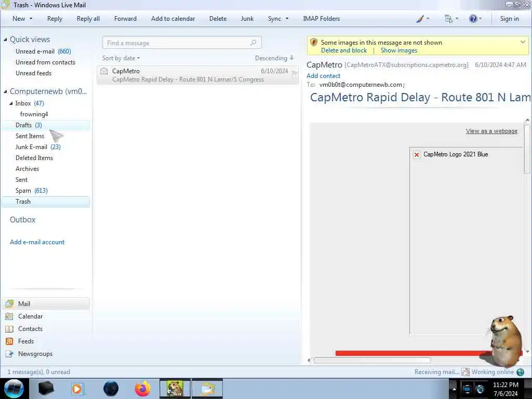Screen dimensions: 532x399
Task: Collapse the yellow info bar chevron
Action: click(523, 42)
